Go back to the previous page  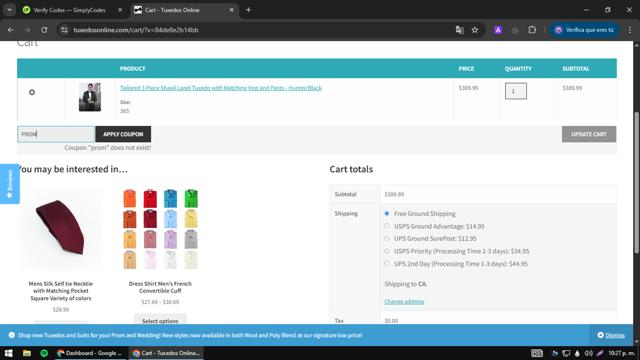[11, 30]
